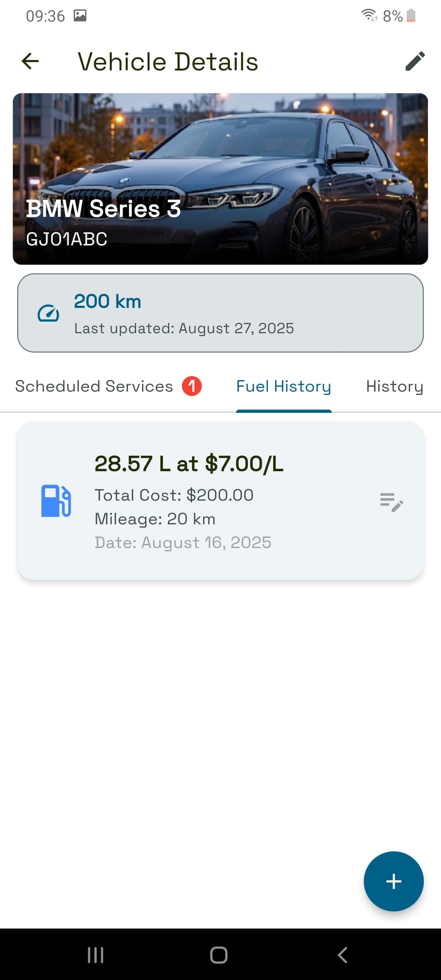Switch to Scheduled Services tab
Viewport: 441px width, 980px height.
94,386
